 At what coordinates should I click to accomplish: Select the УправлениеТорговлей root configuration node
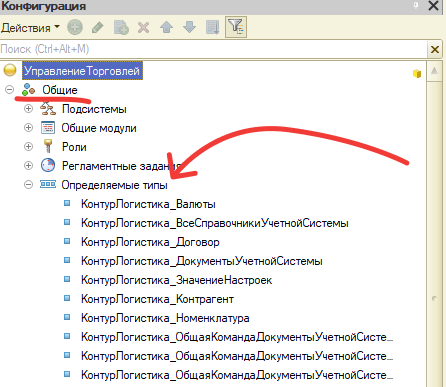(x=82, y=71)
